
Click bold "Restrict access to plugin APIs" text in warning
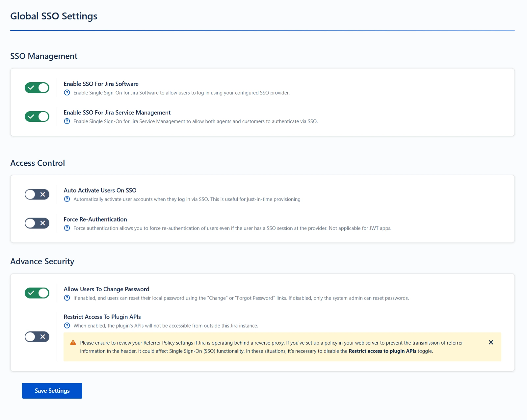tap(382, 351)
